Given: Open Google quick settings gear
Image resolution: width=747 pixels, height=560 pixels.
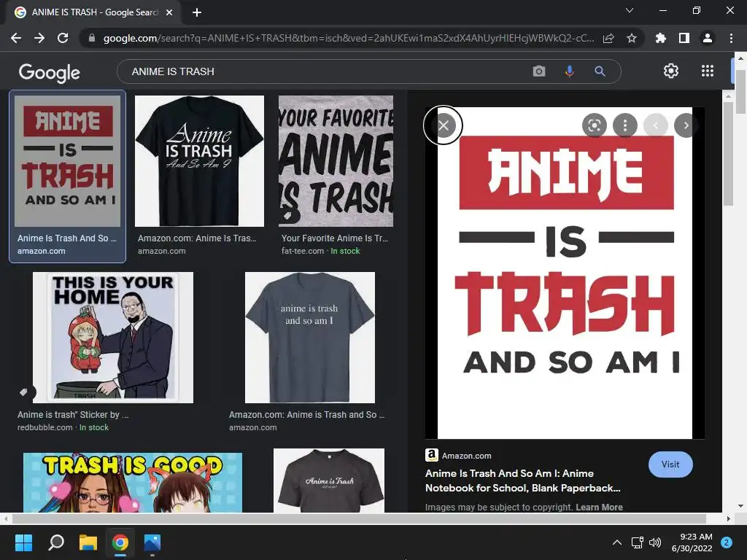Looking at the screenshot, I should [671, 71].
